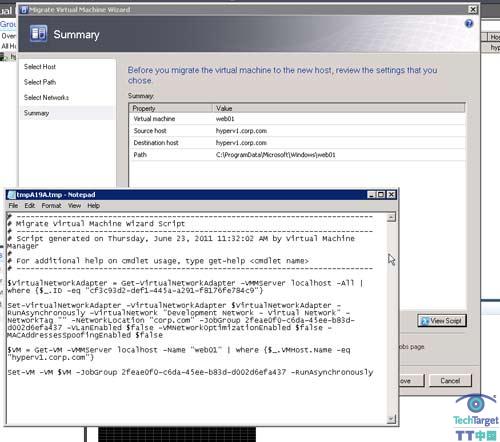Click Notepad scrollbar down arrow

click(x=391, y=419)
